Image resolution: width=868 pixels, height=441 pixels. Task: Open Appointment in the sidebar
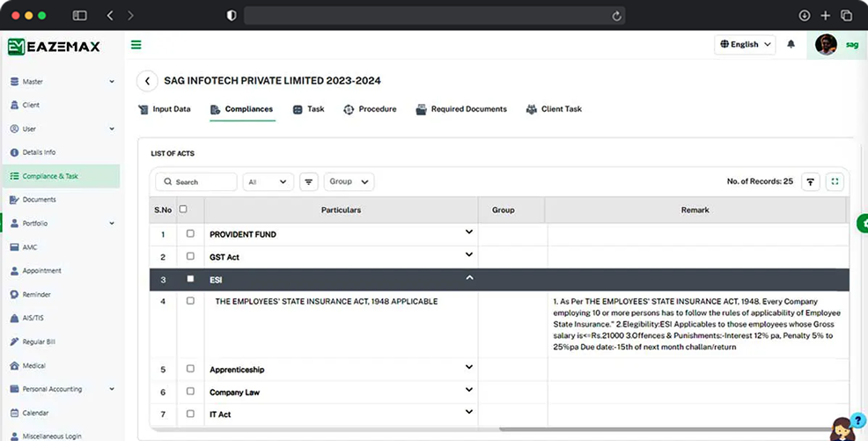coord(41,270)
